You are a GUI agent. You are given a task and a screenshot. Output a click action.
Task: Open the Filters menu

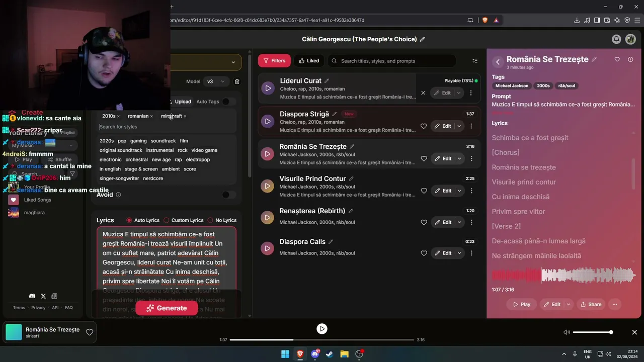[x=274, y=61]
